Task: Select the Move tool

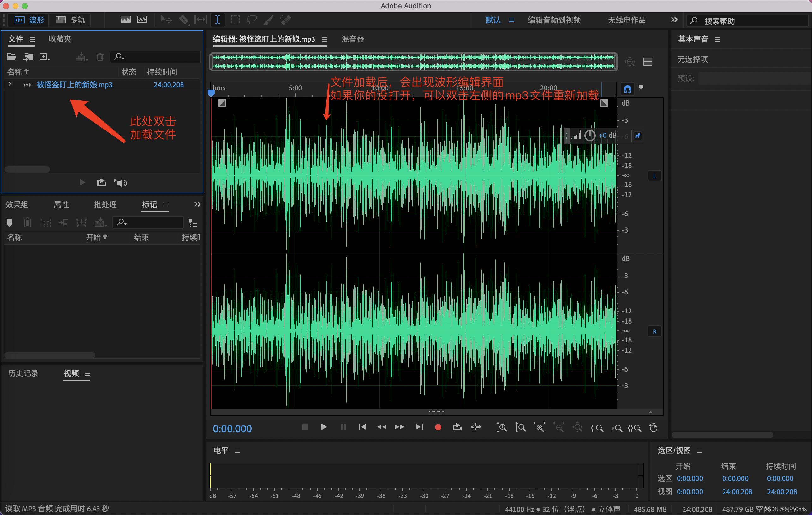Action: [x=166, y=20]
